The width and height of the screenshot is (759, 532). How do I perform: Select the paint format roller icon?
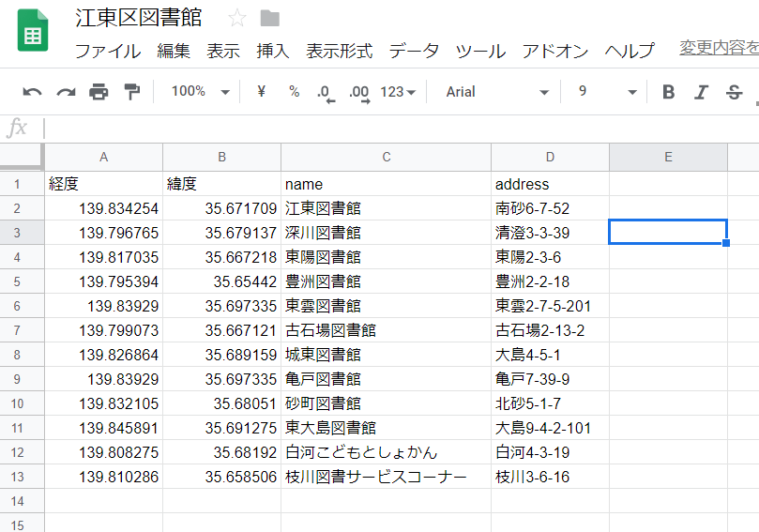coord(131,92)
